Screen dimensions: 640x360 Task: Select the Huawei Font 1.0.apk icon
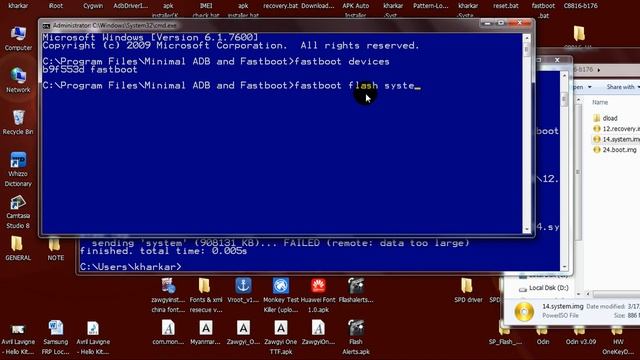[x=318, y=296]
